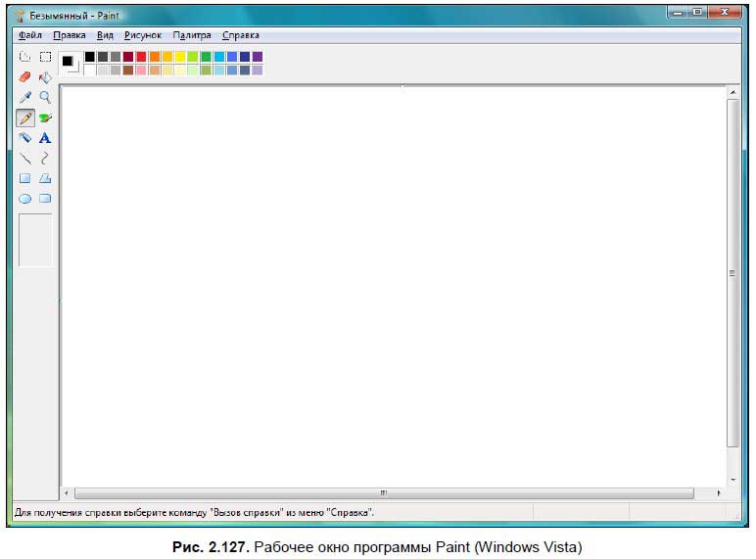Pick the olive green palette swatch
The image size is (756, 559).
(x=206, y=70)
